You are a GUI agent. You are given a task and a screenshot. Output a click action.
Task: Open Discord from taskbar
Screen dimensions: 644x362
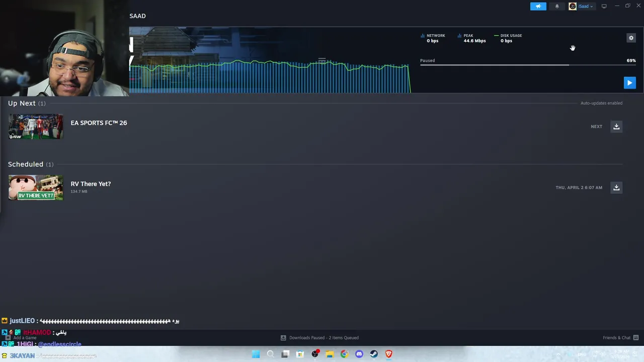(x=359, y=354)
